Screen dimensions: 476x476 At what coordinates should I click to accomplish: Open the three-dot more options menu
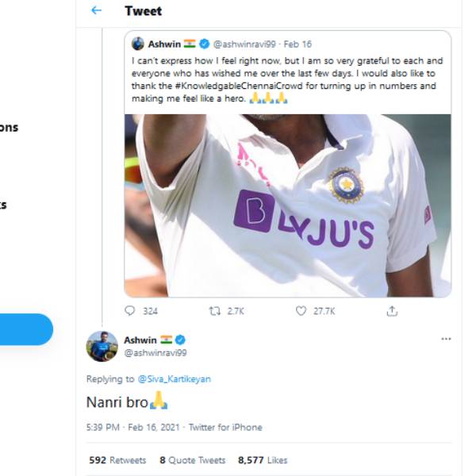coord(446,339)
